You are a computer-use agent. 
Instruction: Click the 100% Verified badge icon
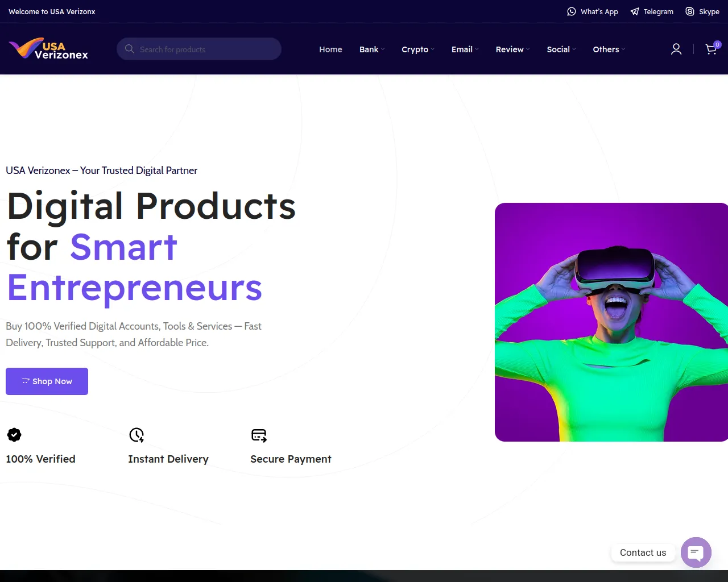[14, 435]
